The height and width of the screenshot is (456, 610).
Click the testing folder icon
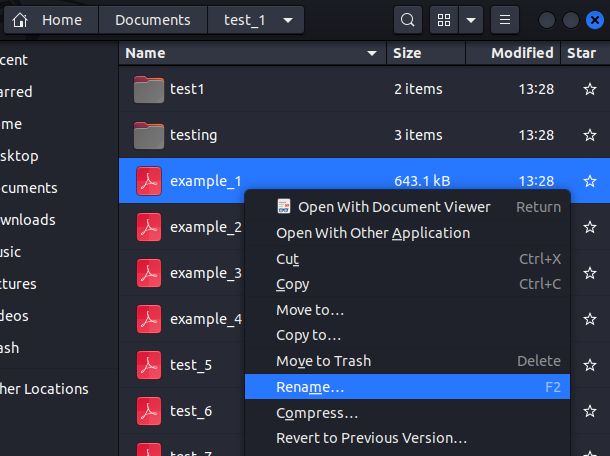coord(149,135)
